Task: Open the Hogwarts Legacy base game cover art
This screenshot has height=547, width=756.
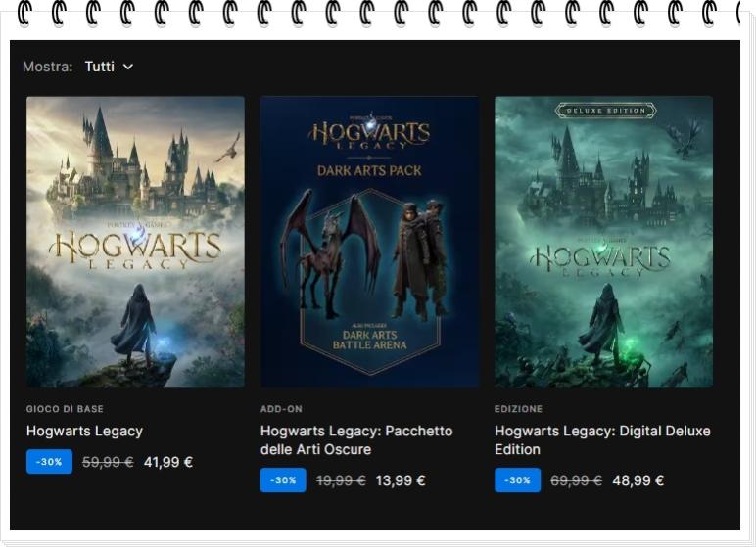Action: click(135, 242)
